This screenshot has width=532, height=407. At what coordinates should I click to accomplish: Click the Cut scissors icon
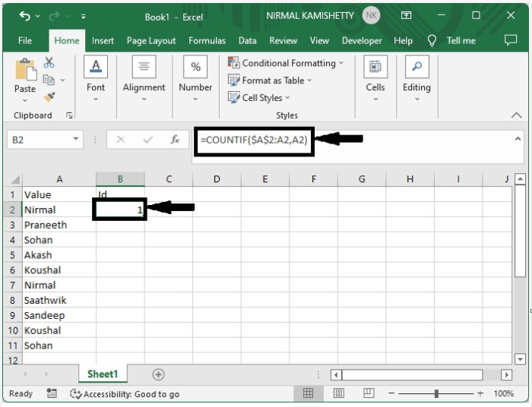49,62
